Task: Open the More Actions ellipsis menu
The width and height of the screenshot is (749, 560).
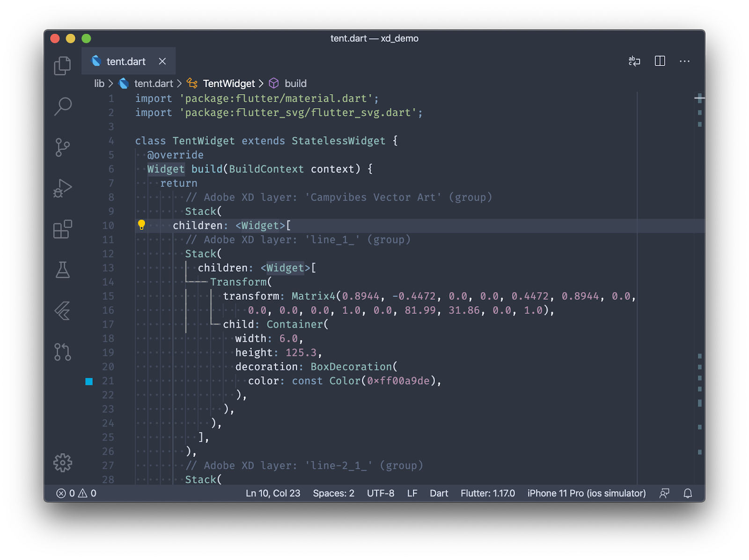Action: point(684,61)
